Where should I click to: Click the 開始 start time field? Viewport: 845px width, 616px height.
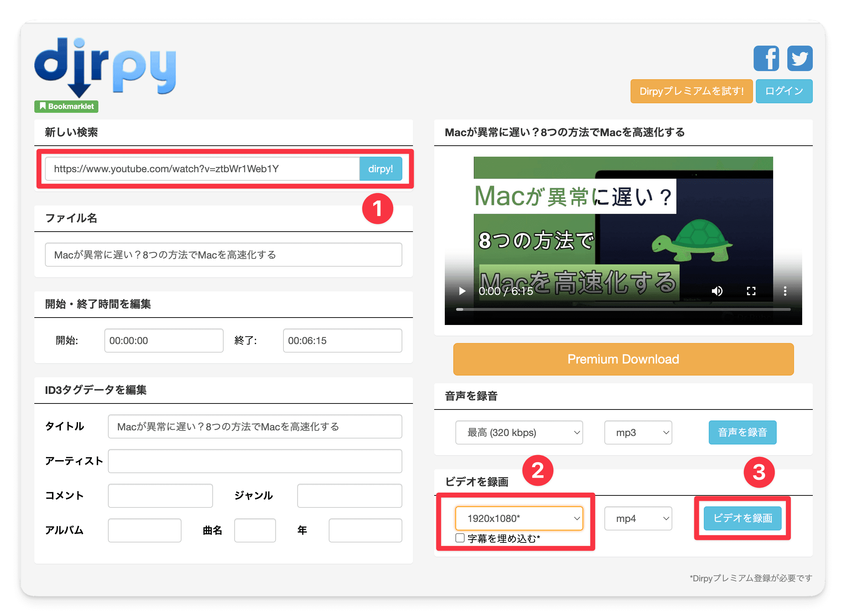pos(164,340)
